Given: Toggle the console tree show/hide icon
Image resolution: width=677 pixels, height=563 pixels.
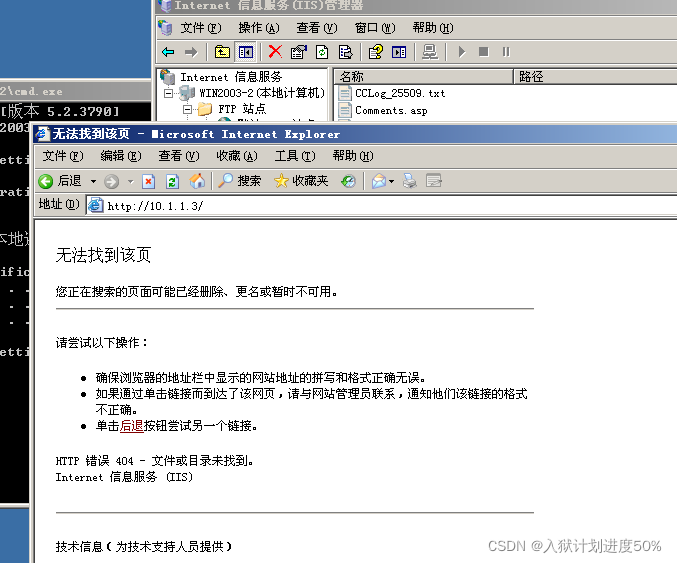Looking at the screenshot, I should click(246, 52).
